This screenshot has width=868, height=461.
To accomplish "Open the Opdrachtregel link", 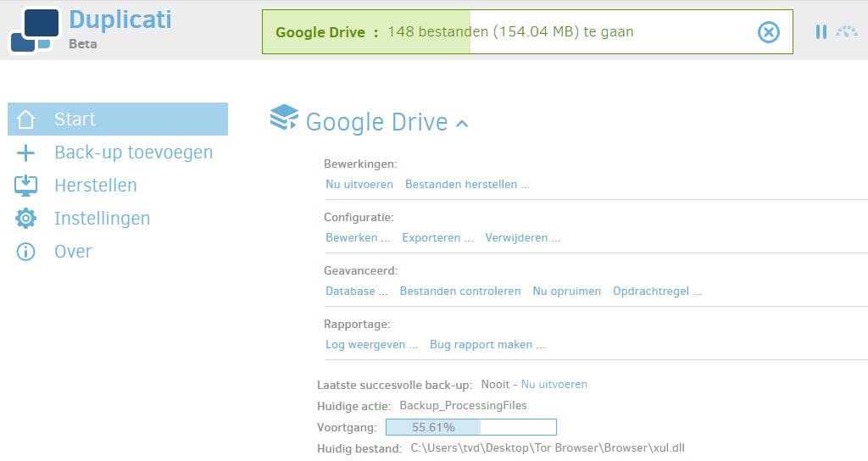I will coord(657,292).
